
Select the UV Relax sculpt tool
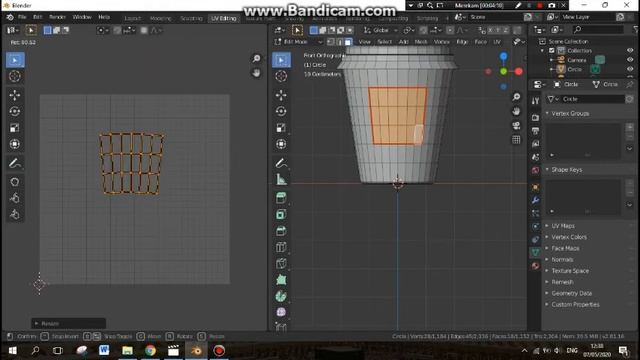click(x=15, y=198)
